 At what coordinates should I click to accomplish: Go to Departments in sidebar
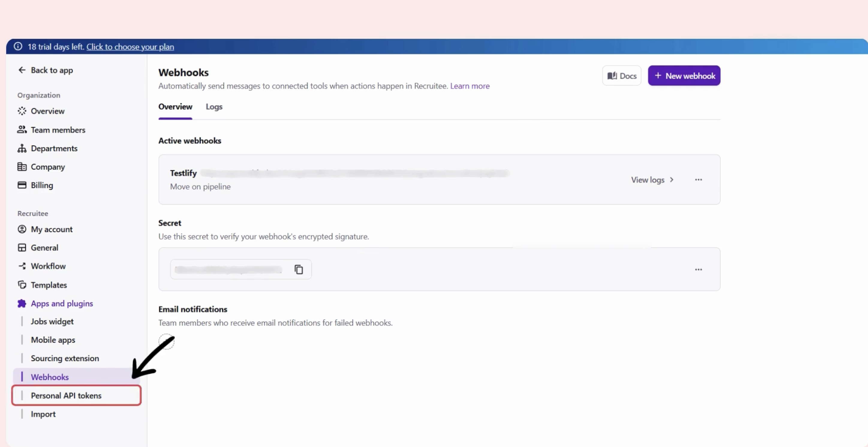[54, 149]
